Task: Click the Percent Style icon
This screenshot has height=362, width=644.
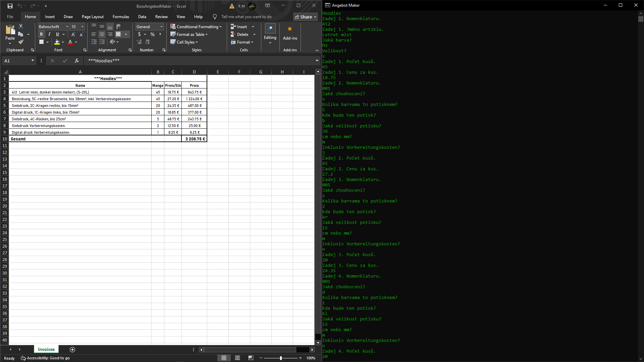Action: (152, 34)
